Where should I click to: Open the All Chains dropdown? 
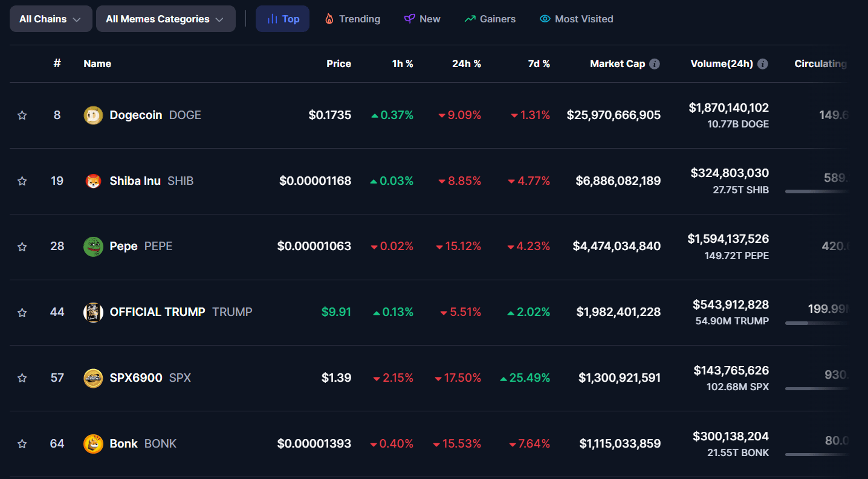[51, 19]
